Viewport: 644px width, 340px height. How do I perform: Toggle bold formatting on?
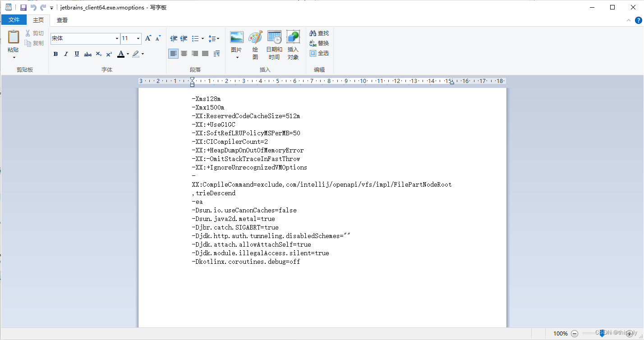point(55,54)
